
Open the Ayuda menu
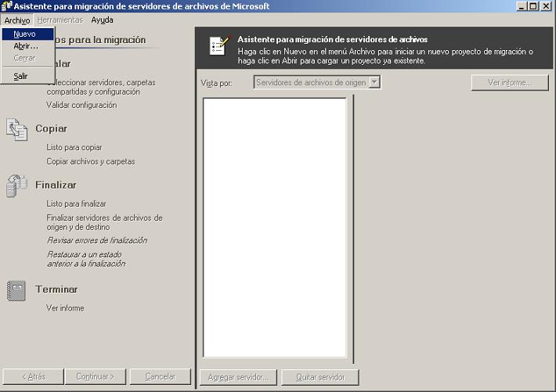tap(102, 20)
